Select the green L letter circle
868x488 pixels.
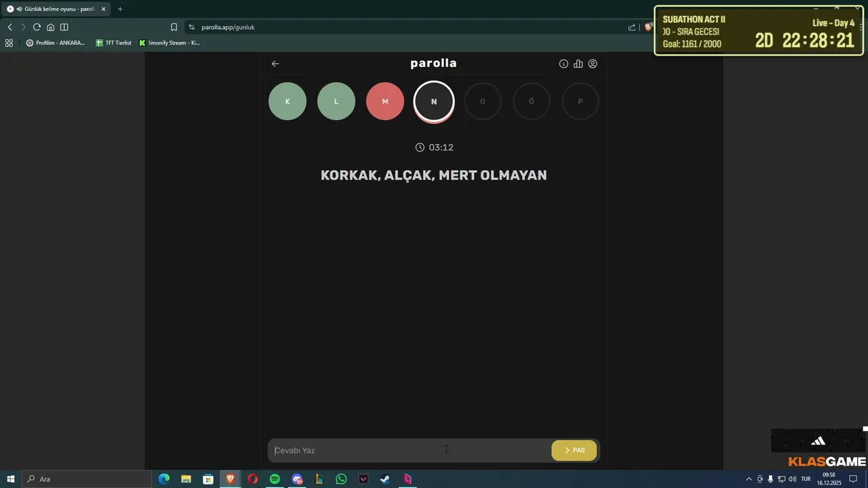(336, 101)
